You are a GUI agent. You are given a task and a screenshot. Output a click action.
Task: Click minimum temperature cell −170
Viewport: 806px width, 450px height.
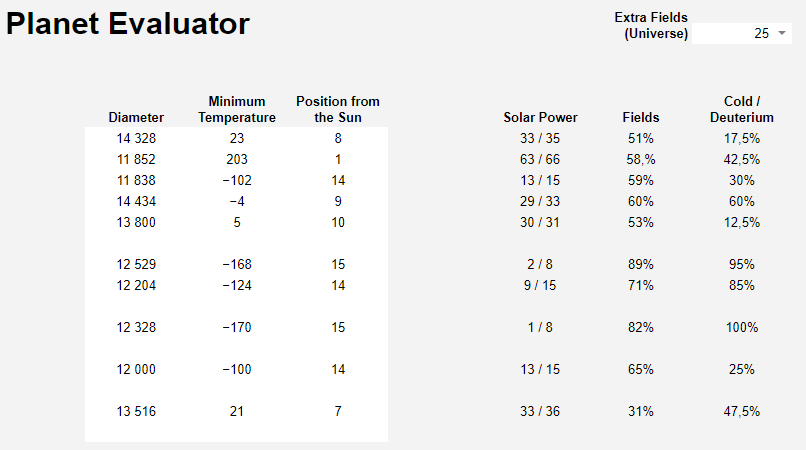tap(236, 327)
